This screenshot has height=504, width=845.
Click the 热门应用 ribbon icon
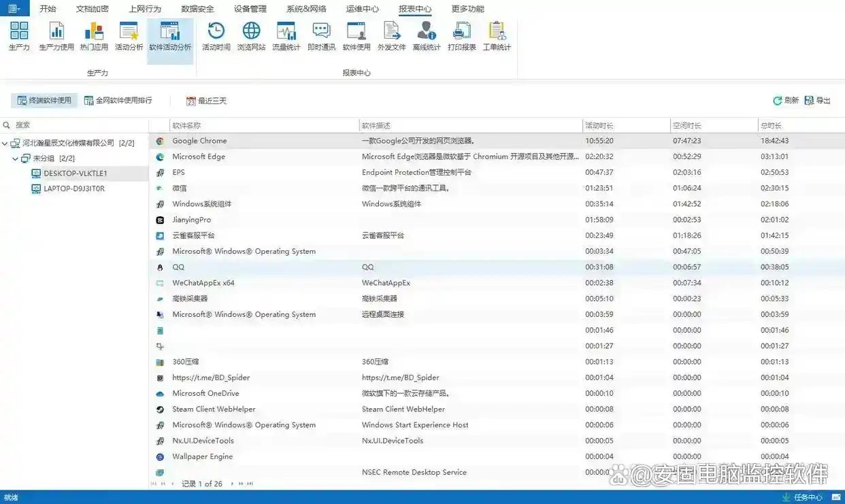click(94, 36)
